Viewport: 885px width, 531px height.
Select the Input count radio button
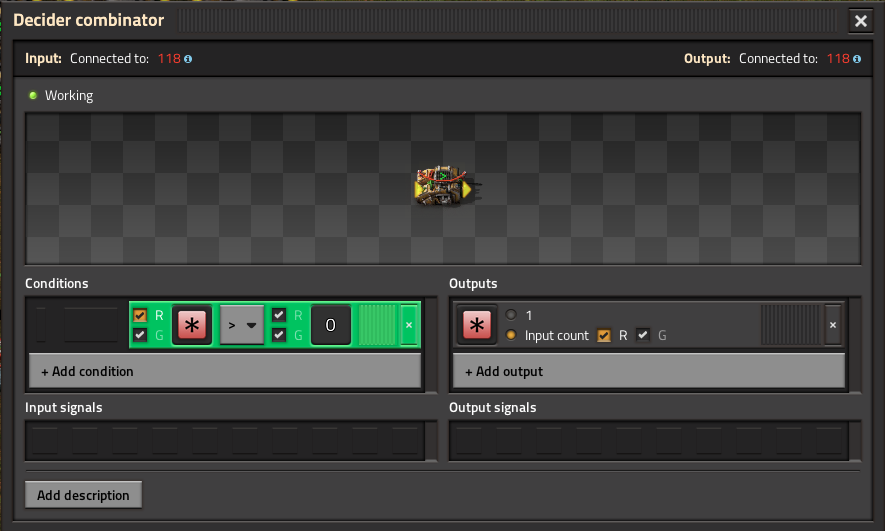(x=511, y=335)
